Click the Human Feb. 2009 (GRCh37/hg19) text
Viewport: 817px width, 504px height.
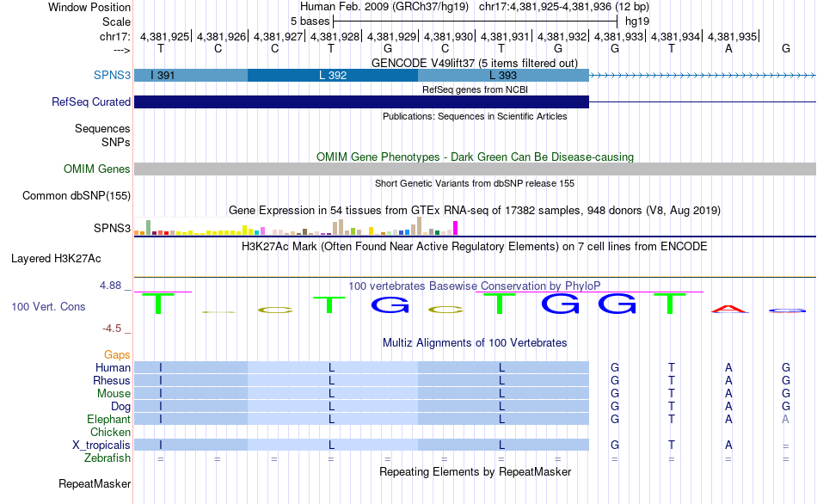[384, 7]
